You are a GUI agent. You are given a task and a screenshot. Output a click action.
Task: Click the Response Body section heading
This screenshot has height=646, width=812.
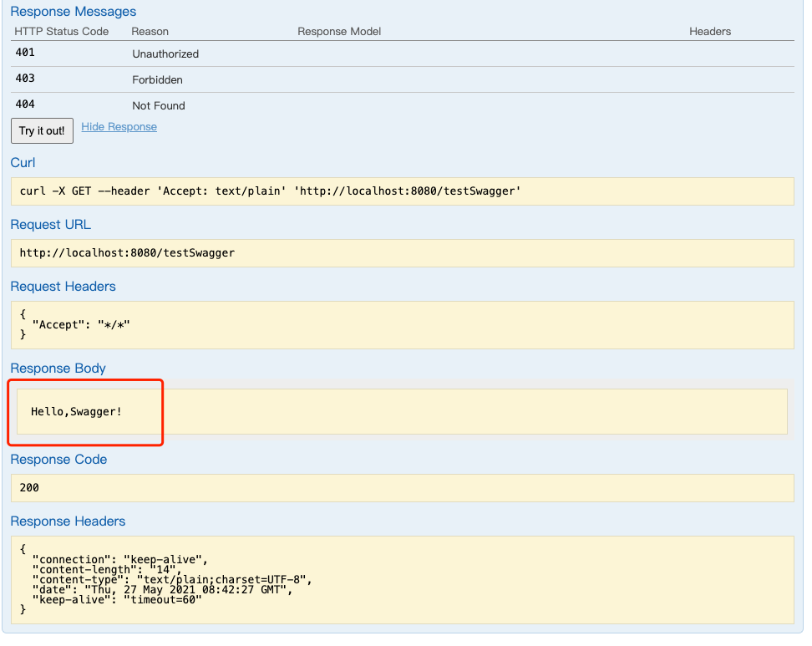(58, 369)
